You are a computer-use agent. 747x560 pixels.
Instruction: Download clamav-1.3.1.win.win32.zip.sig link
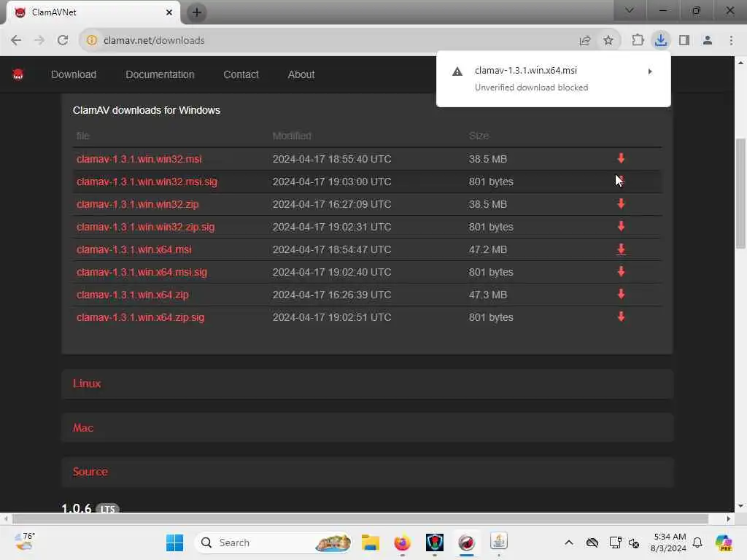(x=145, y=227)
